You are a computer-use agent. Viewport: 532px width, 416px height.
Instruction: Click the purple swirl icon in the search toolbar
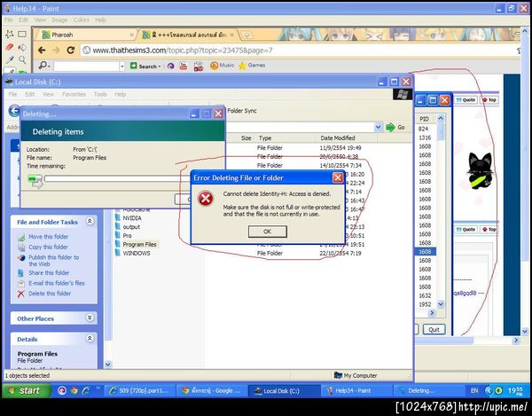click(170, 66)
